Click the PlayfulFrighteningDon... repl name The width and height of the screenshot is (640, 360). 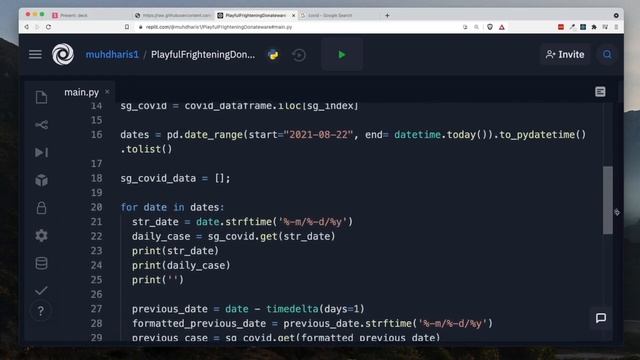click(x=203, y=55)
